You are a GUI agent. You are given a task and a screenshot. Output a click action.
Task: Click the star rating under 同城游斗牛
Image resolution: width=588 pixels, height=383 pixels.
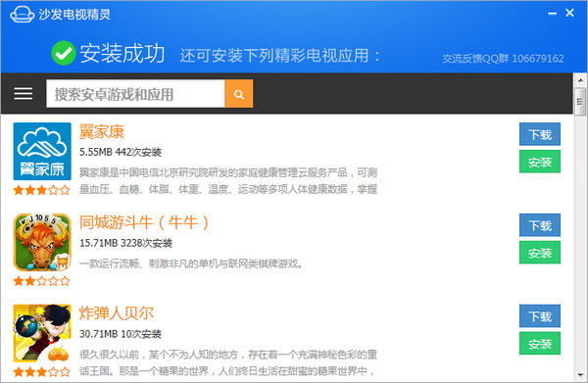pos(42,281)
